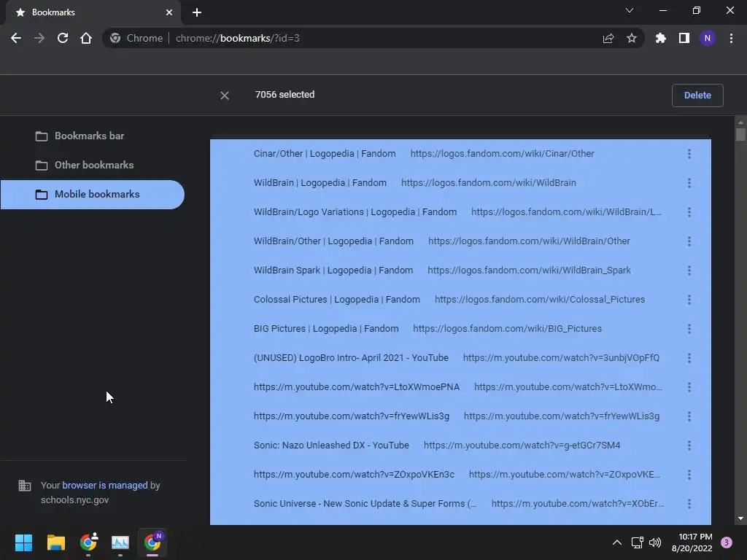
Task: Switch to the Bookmarks tab
Action: coord(93,12)
